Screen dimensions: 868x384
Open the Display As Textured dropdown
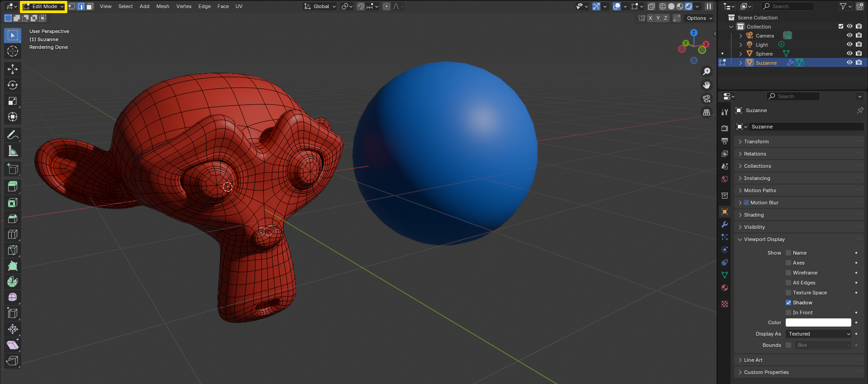(818, 334)
